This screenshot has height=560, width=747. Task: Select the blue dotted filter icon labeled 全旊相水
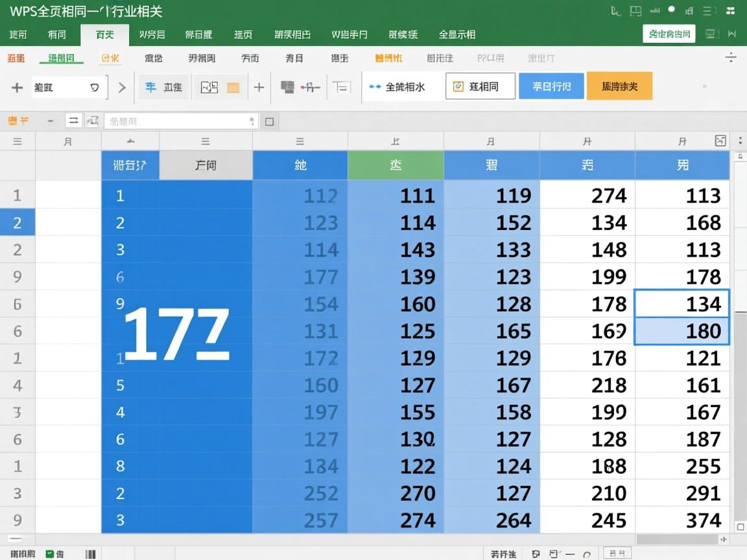click(x=402, y=86)
